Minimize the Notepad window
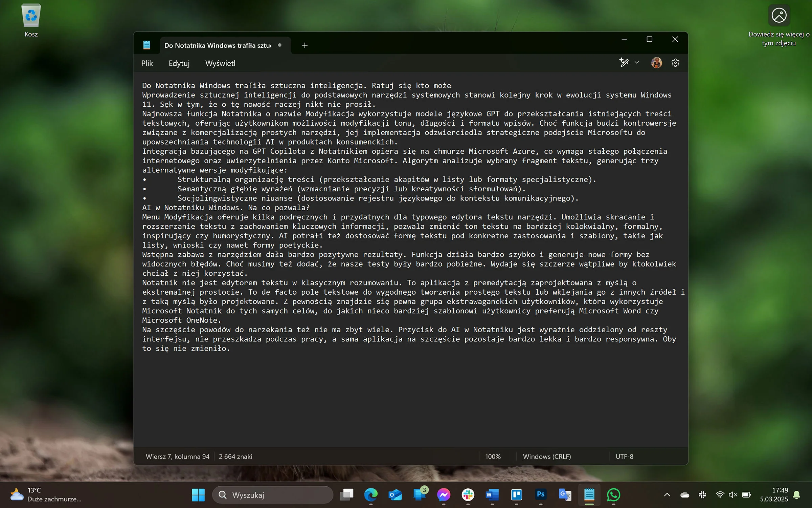 (x=624, y=39)
